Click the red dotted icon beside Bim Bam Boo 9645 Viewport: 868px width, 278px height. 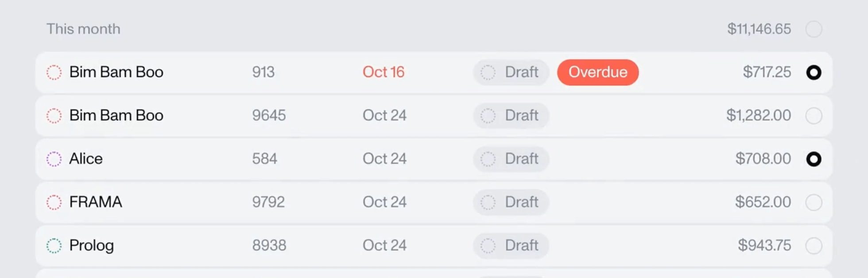(x=54, y=116)
